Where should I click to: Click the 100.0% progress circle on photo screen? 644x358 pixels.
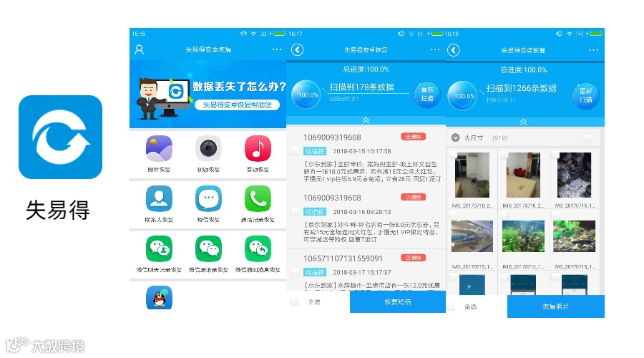(464, 96)
